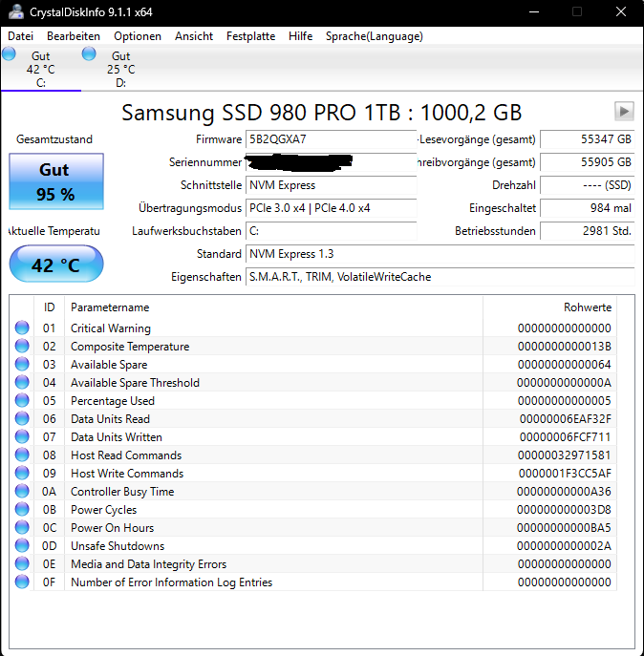Open the Bearbeiten menu
This screenshot has width=644, height=656.
click(74, 36)
